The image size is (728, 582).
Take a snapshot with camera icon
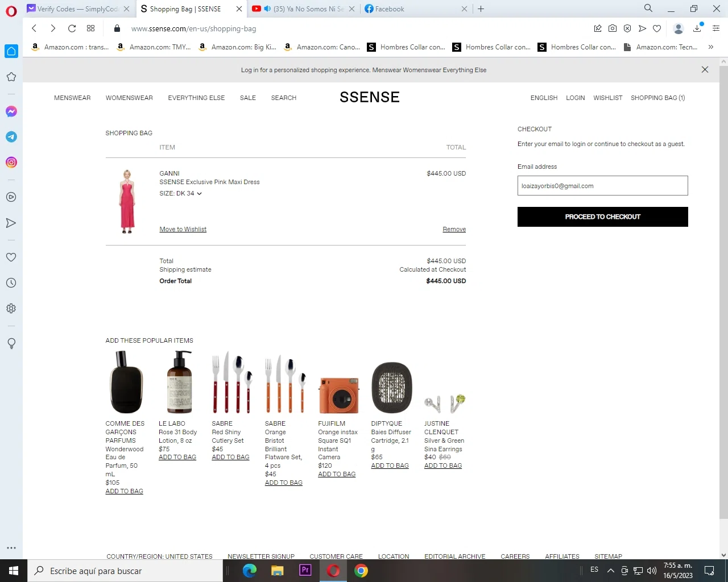[x=613, y=28]
